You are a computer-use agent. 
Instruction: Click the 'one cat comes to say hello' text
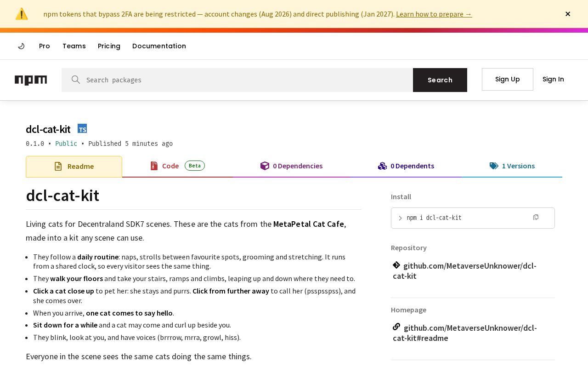pos(129,313)
